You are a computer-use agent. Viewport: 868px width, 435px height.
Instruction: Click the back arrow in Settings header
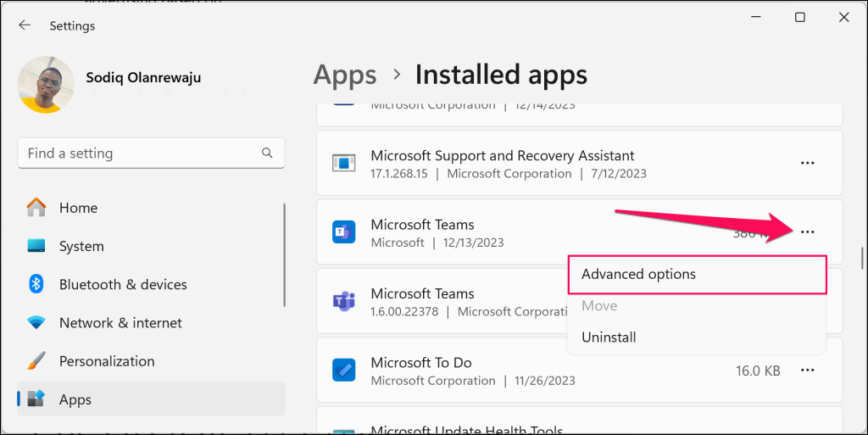pos(25,25)
